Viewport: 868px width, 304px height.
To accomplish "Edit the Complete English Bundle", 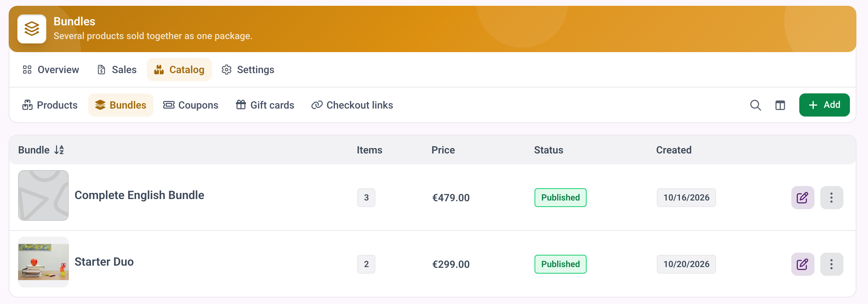I will click(x=803, y=198).
